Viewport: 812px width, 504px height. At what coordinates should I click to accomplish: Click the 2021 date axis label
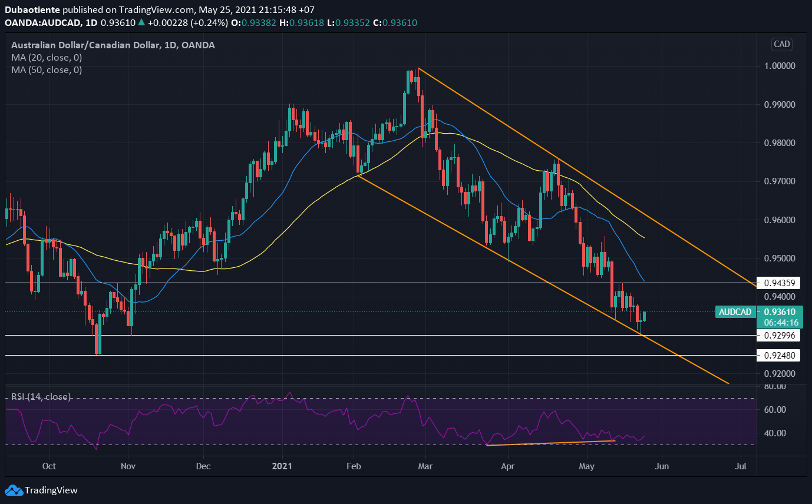(282, 466)
